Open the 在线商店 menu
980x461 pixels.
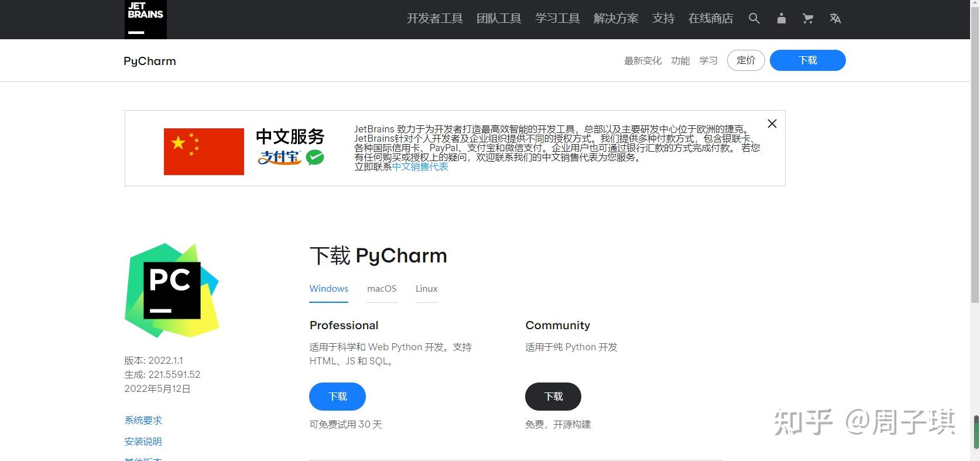(x=711, y=19)
